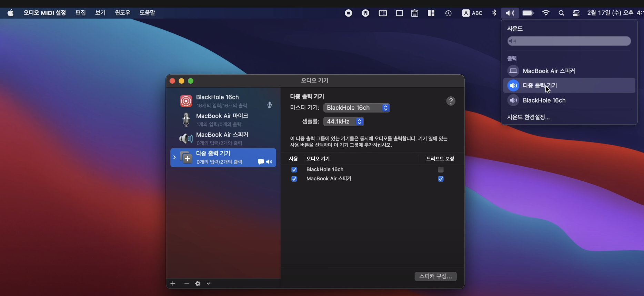Click the ABC input source icon
The height and width of the screenshot is (296, 644).
472,13
